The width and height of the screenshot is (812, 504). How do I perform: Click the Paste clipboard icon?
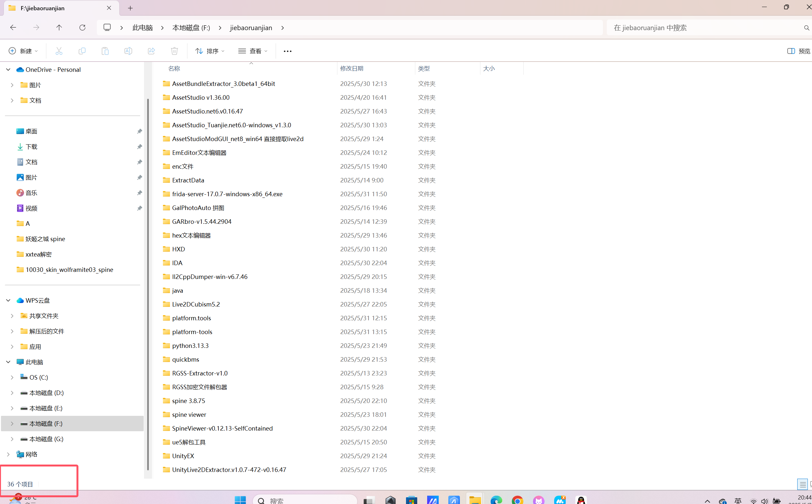105,51
